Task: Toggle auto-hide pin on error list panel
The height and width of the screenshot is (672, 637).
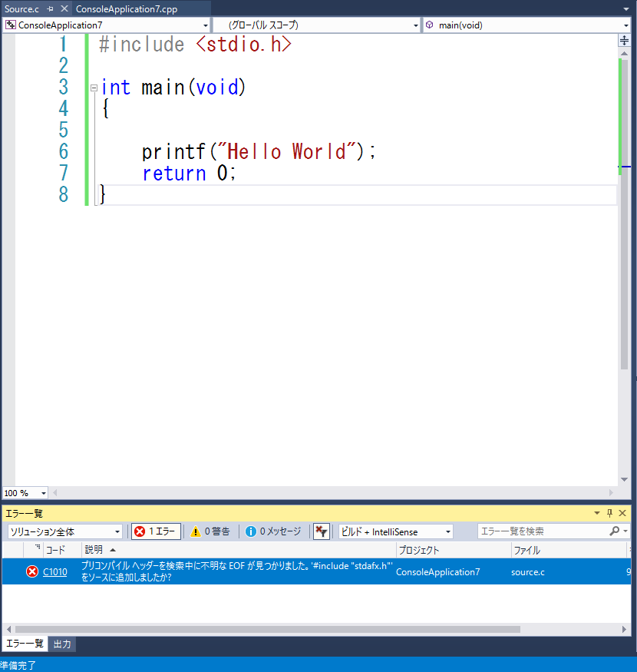Action: pos(610,513)
